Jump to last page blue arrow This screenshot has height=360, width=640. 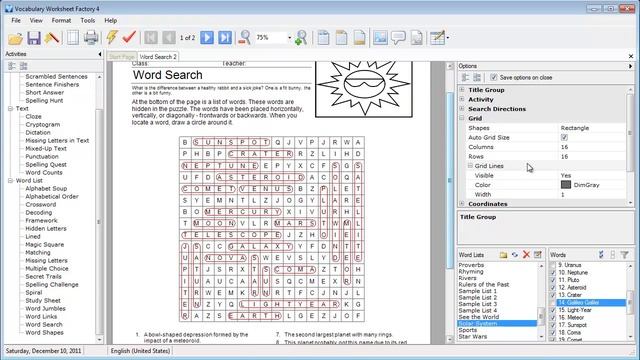[x=225, y=38]
